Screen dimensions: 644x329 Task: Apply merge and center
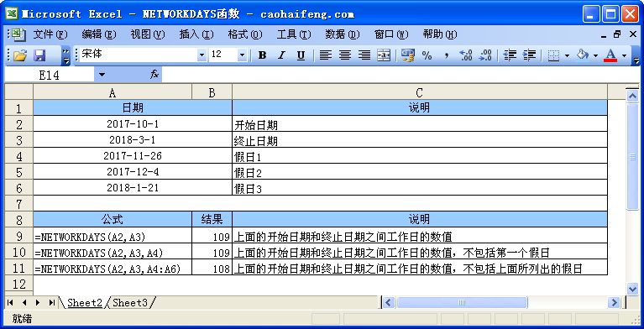(x=384, y=55)
